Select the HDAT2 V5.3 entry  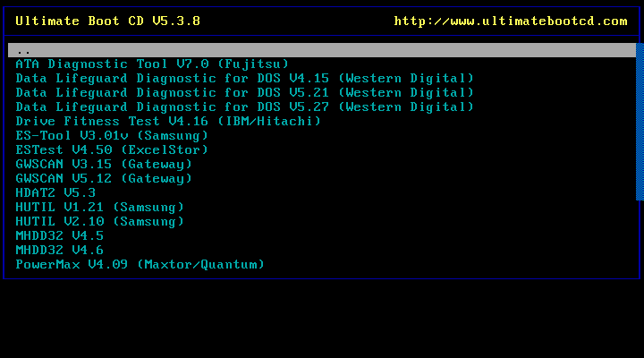point(55,192)
